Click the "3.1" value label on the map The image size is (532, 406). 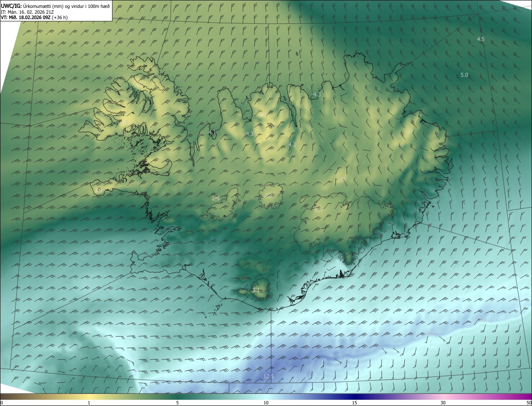pos(256,290)
